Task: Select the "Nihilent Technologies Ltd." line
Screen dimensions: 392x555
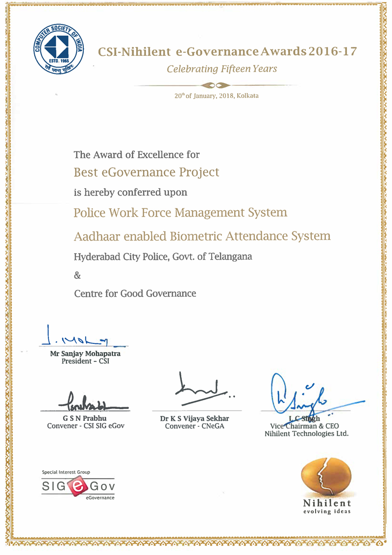Action: pyautogui.click(x=307, y=434)
